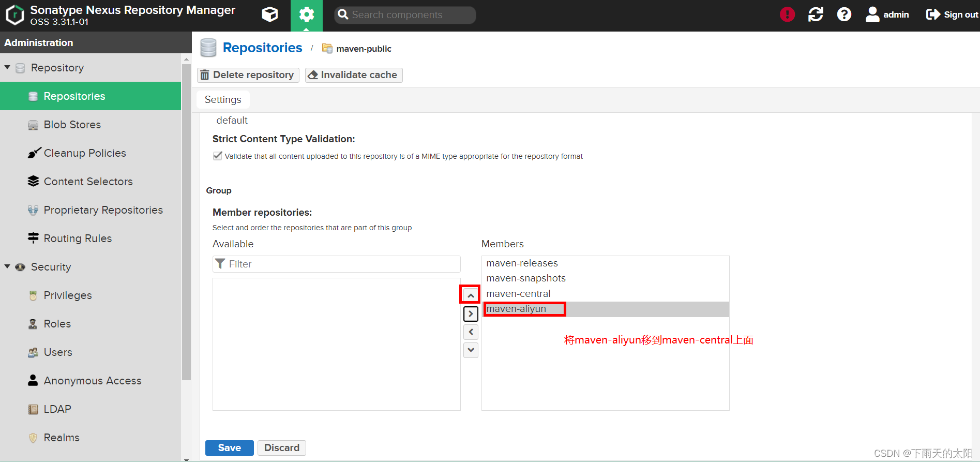Click the Cleanup Policies broom icon
The width and height of the screenshot is (980, 463).
tap(34, 153)
